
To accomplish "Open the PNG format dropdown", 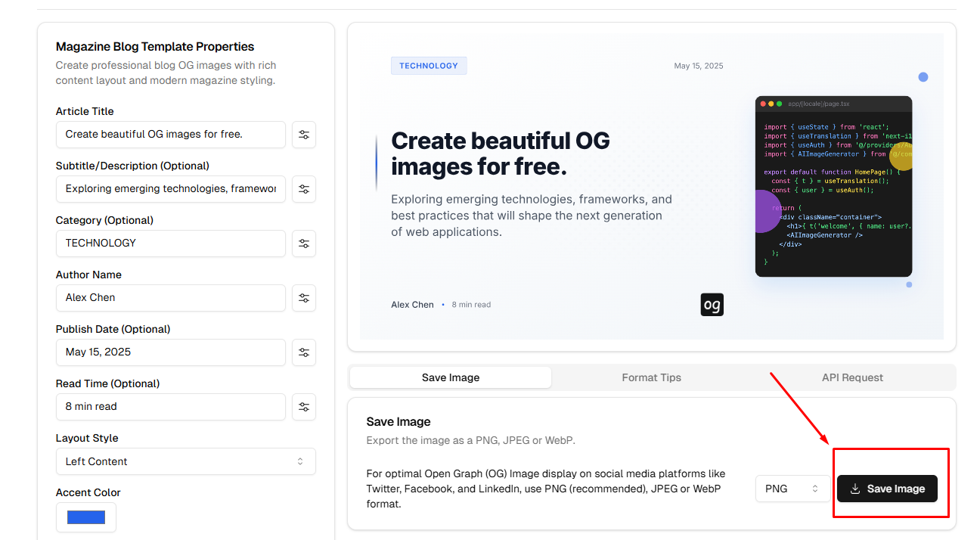I will 792,489.
